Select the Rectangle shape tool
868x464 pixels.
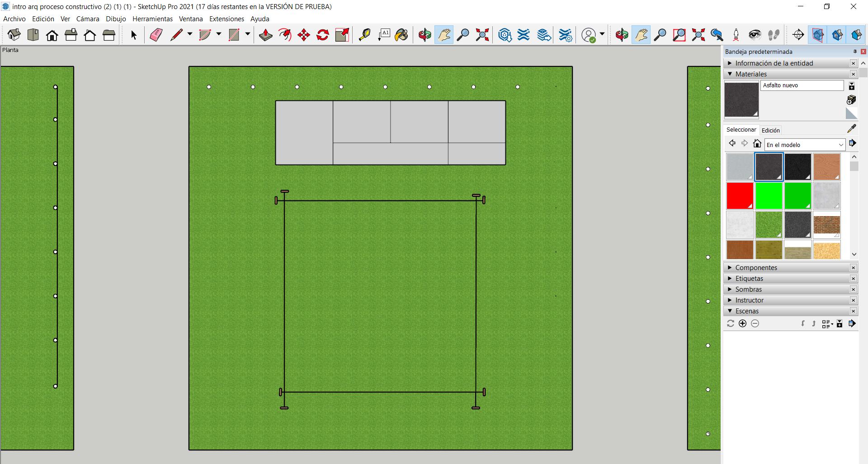pos(234,35)
